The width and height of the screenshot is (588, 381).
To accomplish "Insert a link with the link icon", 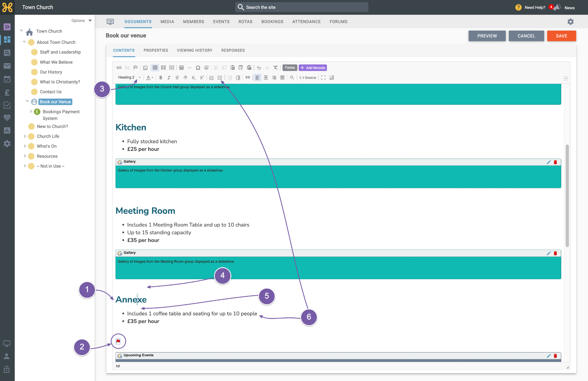I will (119, 68).
